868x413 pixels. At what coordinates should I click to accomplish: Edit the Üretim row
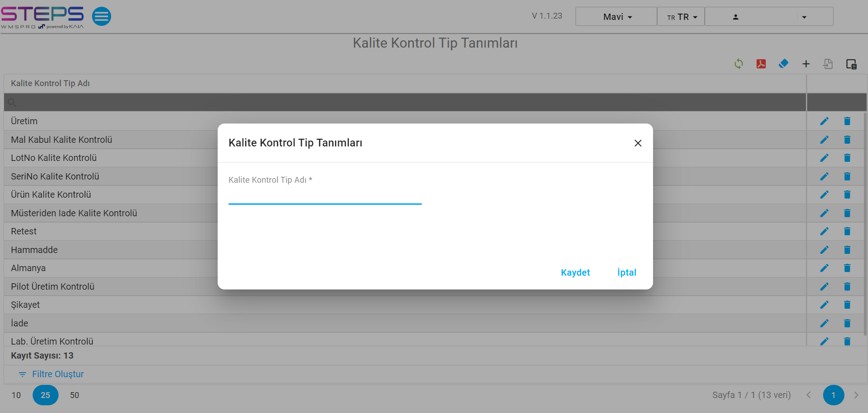[x=824, y=121]
